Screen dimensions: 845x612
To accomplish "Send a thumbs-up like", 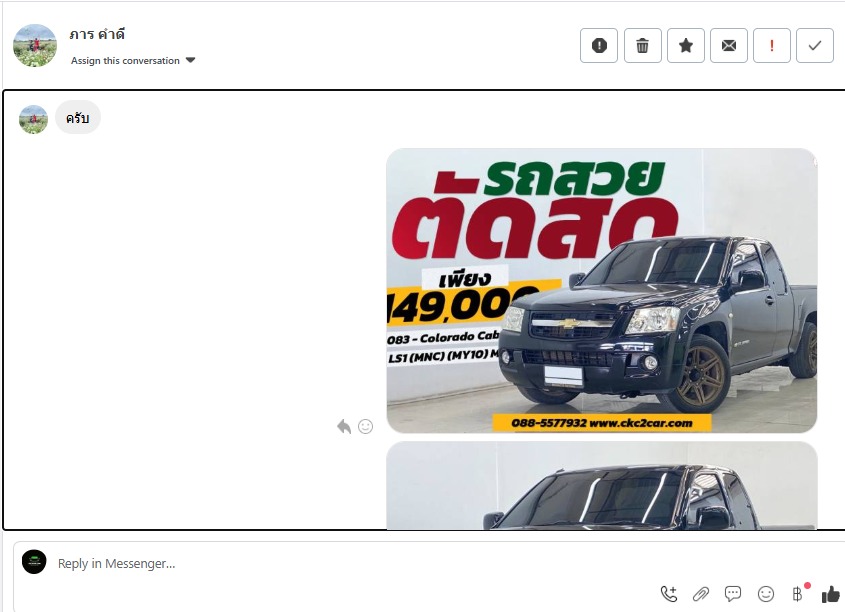I will pyautogui.click(x=830, y=594).
